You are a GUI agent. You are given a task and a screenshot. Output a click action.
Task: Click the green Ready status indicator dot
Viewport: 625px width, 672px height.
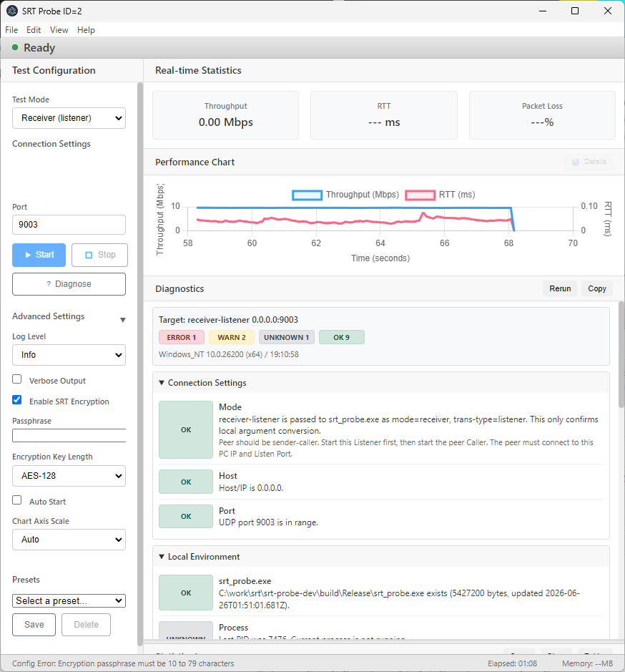coord(15,47)
